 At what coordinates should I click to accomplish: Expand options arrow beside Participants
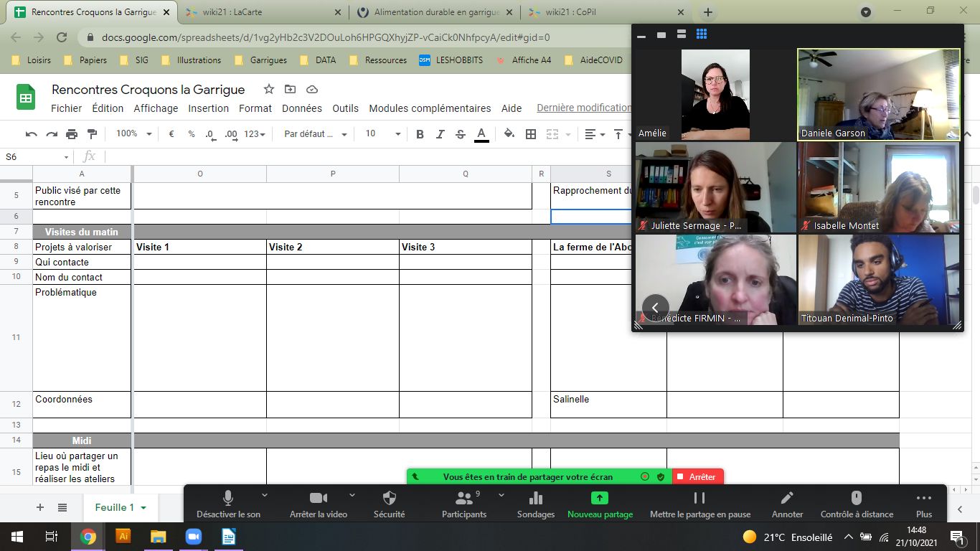[501, 495]
